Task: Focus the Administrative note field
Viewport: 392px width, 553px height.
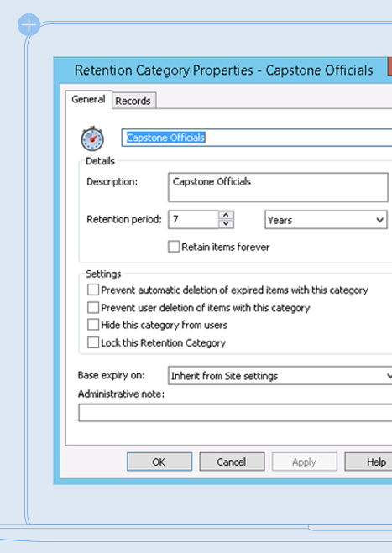Action: pyautogui.click(x=235, y=413)
